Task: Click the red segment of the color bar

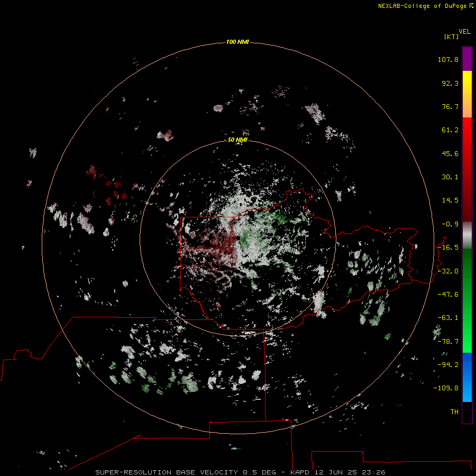Action: tap(467, 169)
